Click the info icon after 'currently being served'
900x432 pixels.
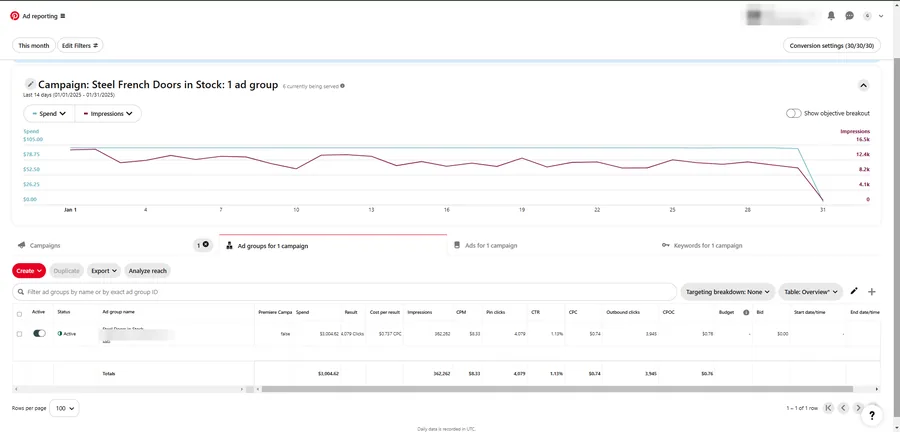[x=343, y=86]
